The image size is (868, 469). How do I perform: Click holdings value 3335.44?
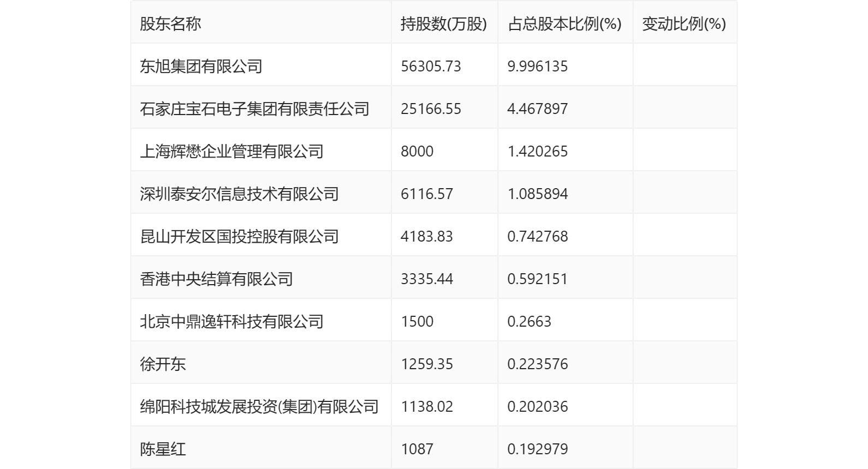point(427,279)
